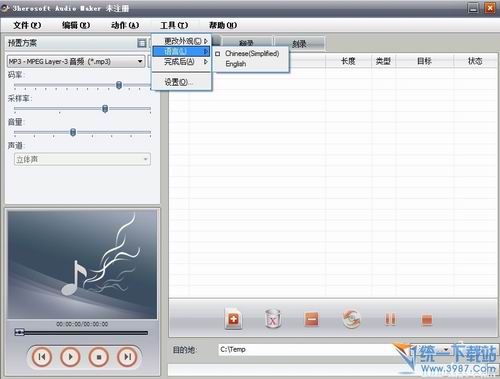Select the highlighted 语言 (L) menu entry
This screenshot has height=379, width=500.
pos(182,51)
